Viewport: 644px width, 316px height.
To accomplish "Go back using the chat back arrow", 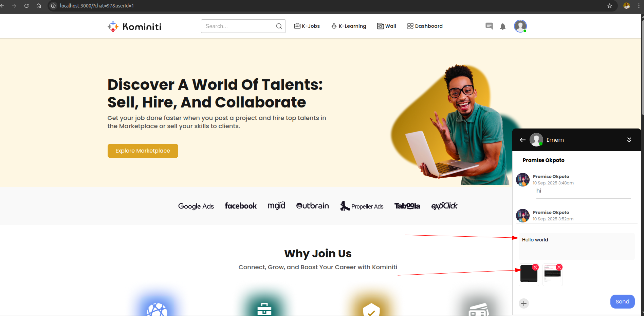I will 523,140.
